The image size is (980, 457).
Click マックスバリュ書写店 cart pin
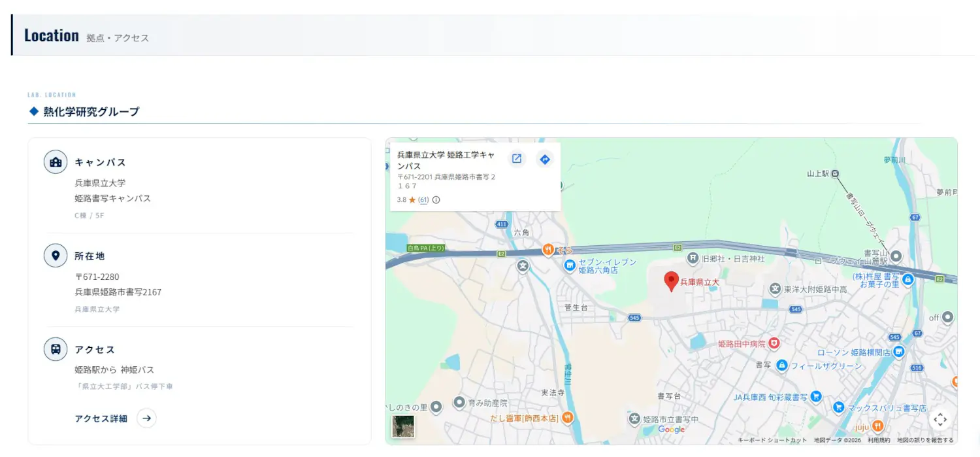tap(839, 407)
